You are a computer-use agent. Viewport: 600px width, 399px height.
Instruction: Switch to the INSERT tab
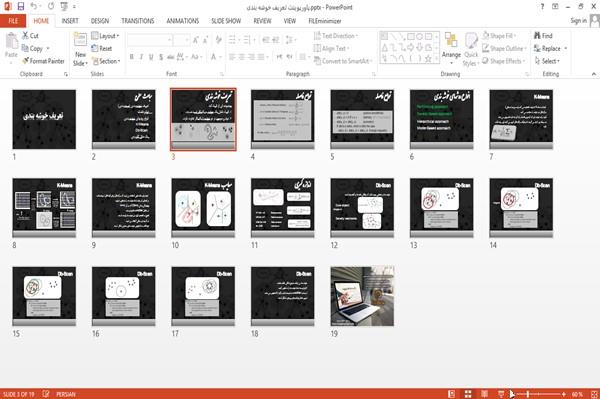tap(70, 21)
